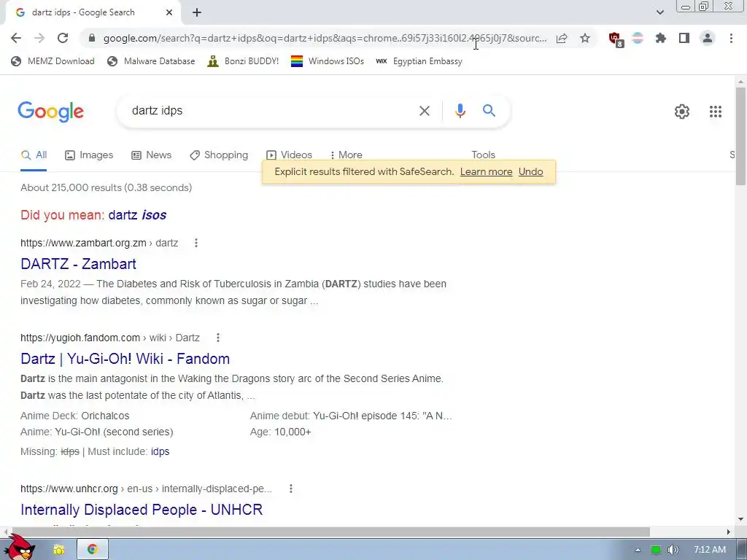Switch to Images results tab
The image size is (747, 560).
[x=89, y=155]
